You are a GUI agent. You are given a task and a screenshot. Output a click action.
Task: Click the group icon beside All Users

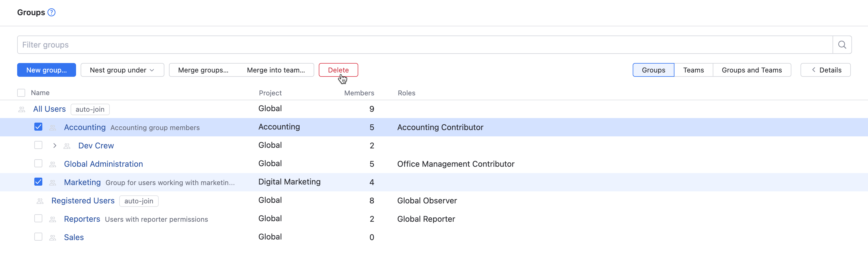22,109
